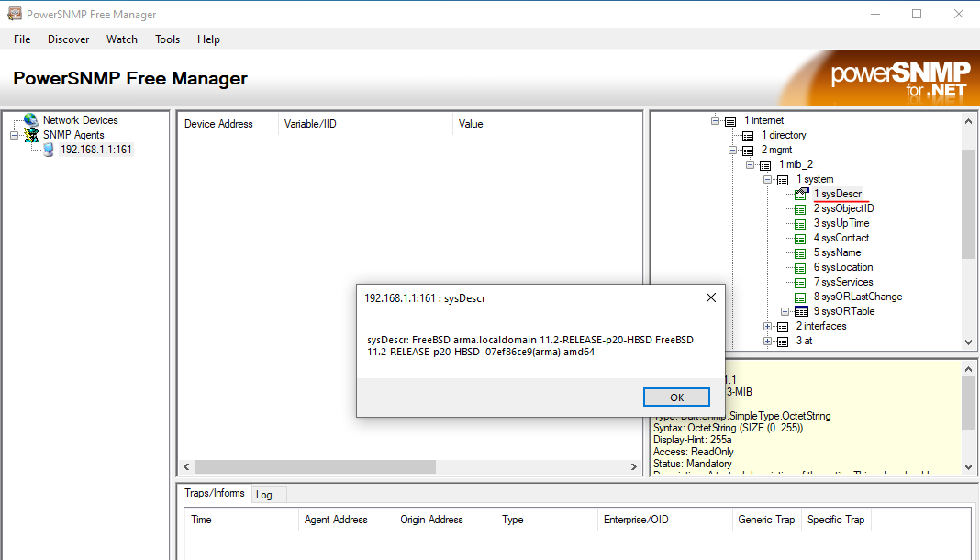Click the SNMP Agents icon
The height and width of the screenshot is (560, 980).
coord(30,135)
